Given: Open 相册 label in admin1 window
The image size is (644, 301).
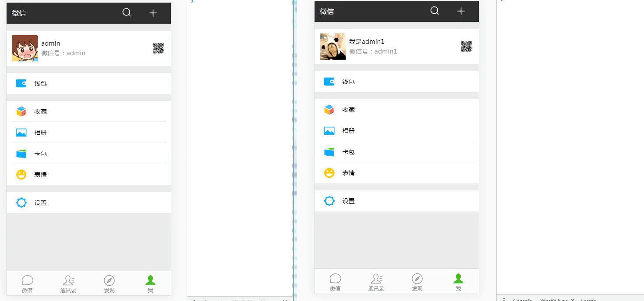Looking at the screenshot, I should coord(349,131).
